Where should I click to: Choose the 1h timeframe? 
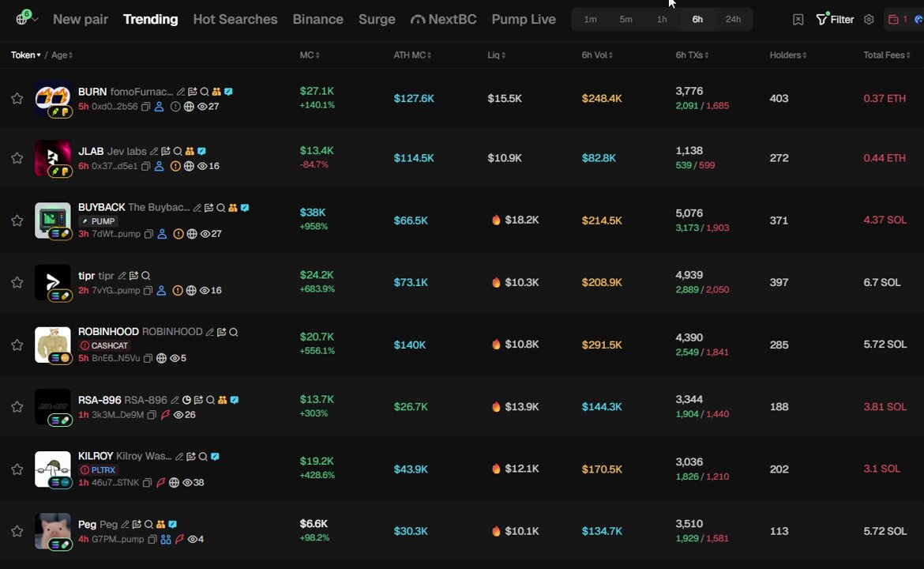(x=662, y=20)
